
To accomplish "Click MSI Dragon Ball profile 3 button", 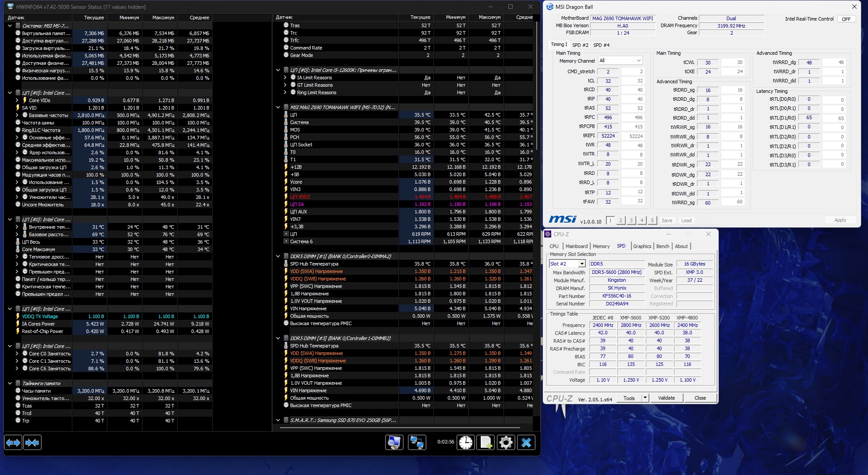I will click(631, 220).
